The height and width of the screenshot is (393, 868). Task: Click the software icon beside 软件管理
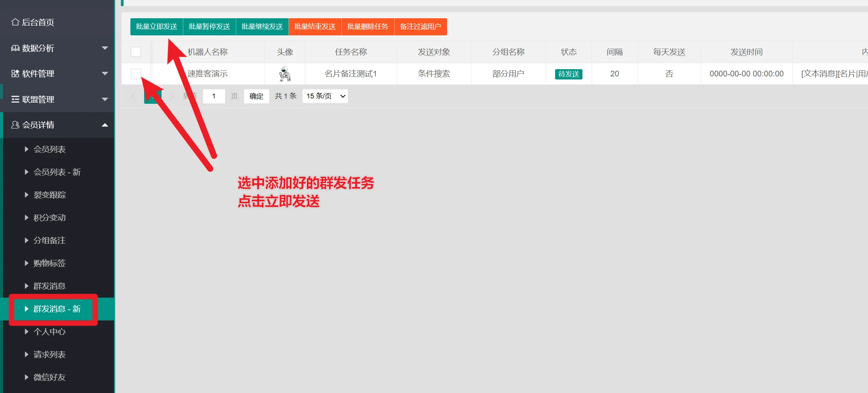(15, 73)
